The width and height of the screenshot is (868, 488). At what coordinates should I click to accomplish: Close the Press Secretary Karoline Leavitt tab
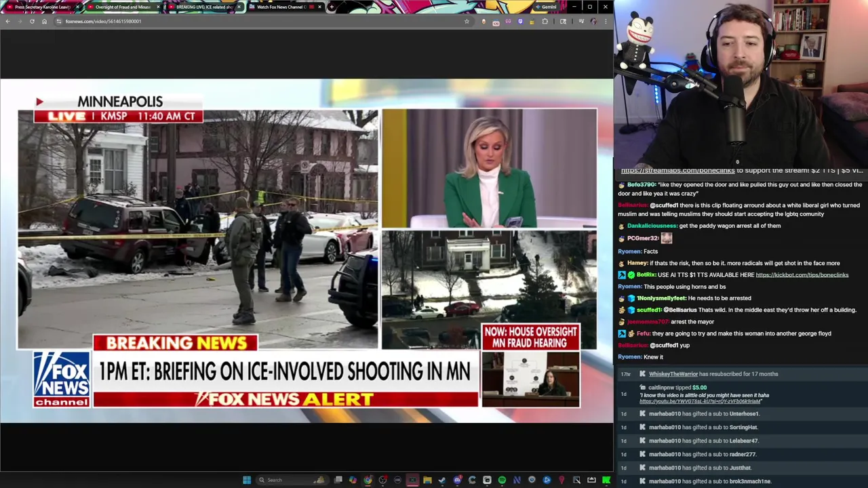click(x=77, y=7)
